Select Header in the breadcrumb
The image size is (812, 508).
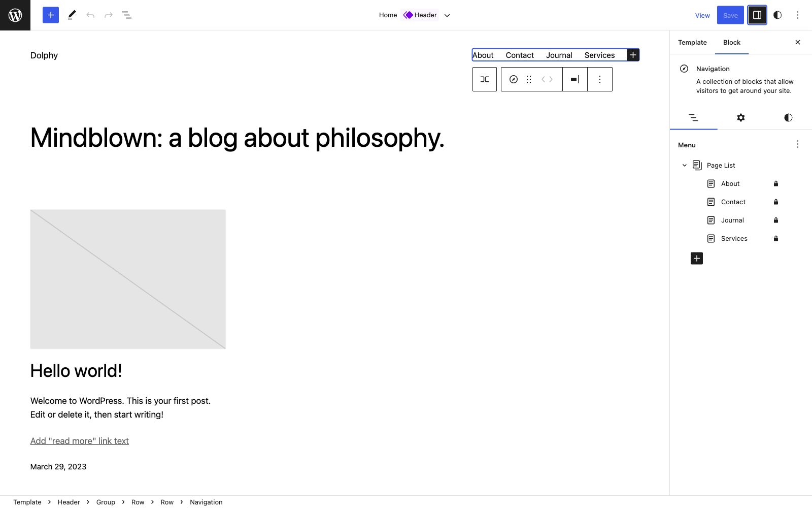coord(69,502)
